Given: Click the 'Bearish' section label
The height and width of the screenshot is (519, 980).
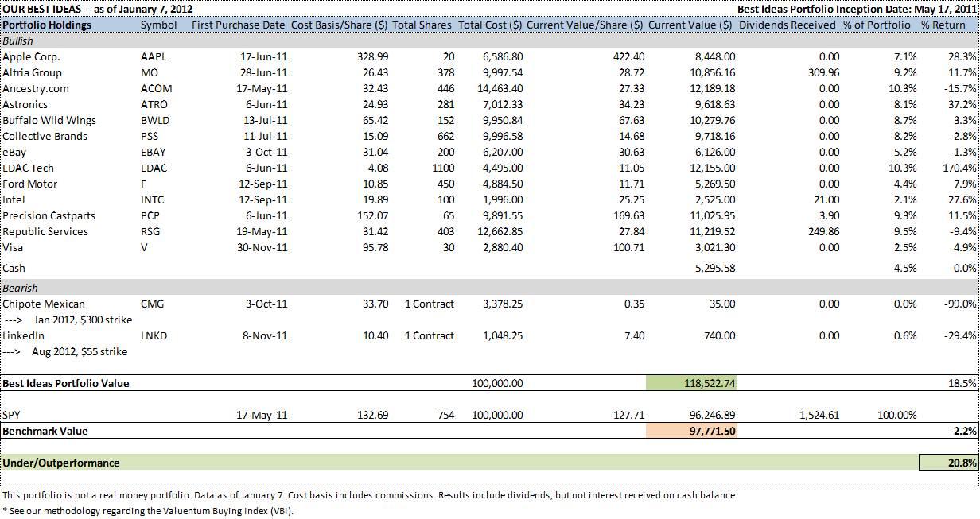Looking at the screenshot, I should [x=20, y=288].
